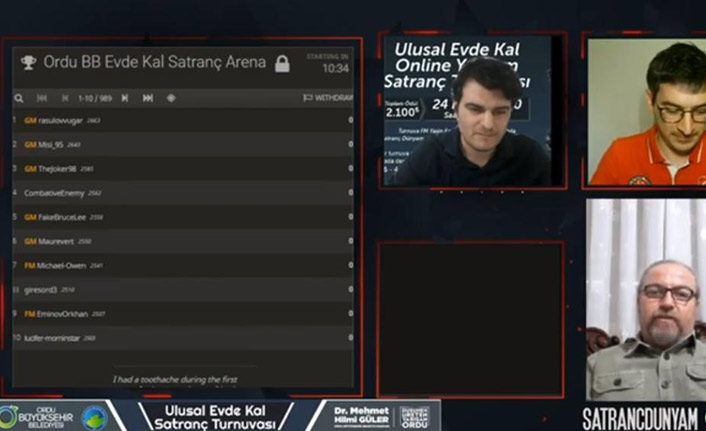Click the empty black video frame
706x431 pixels.
(x=471, y=319)
